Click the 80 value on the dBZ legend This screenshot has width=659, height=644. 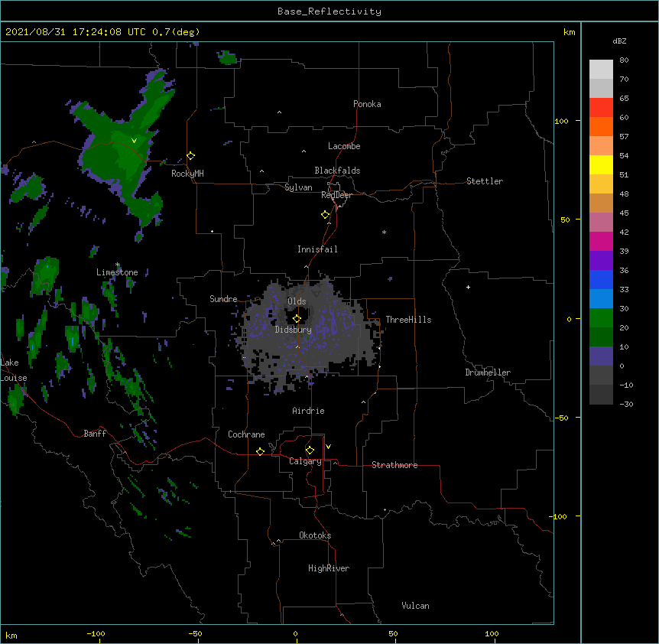pos(624,60)
